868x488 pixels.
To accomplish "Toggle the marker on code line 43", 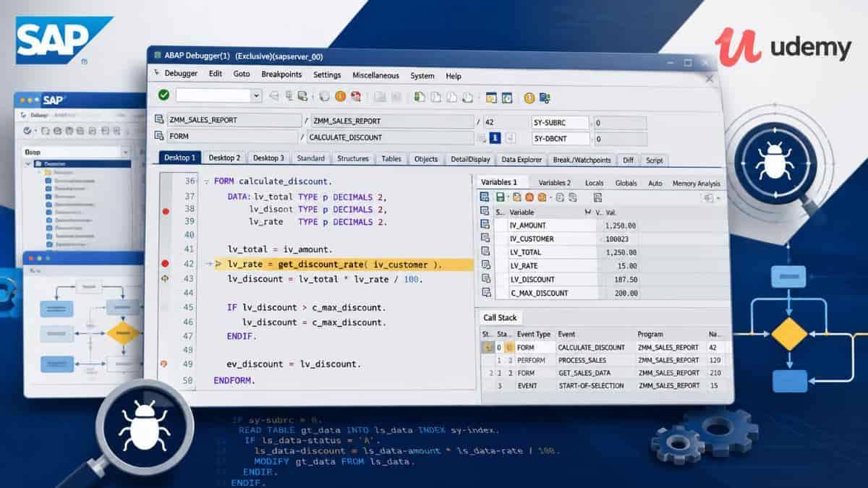I will (165, 278).
